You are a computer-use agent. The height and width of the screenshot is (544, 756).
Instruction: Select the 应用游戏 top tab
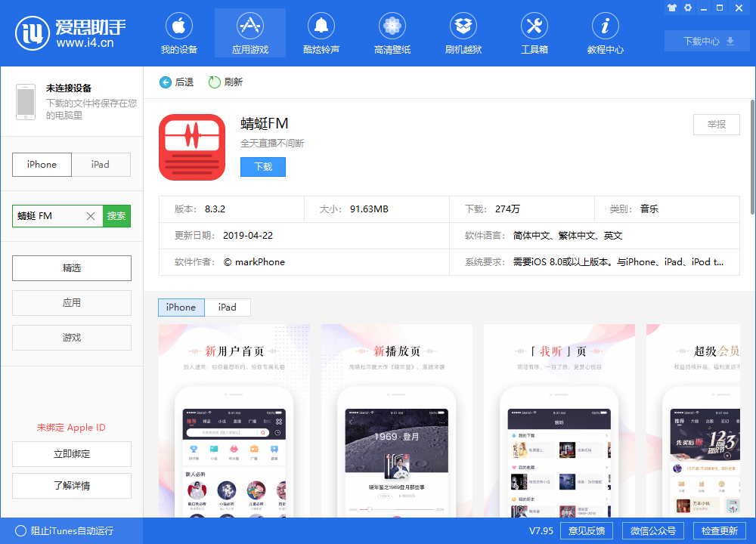coord(250,33)
